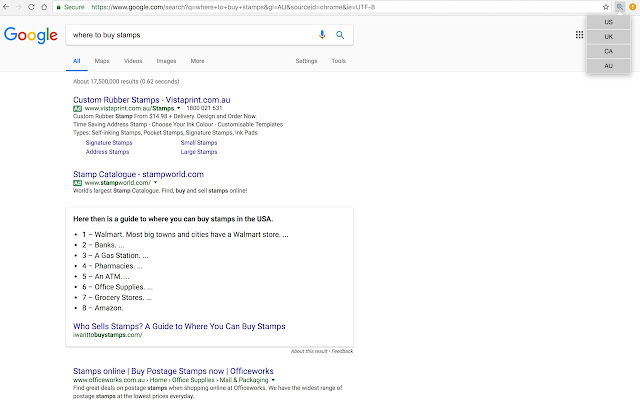Select US in extension popup

pos(609,22)
